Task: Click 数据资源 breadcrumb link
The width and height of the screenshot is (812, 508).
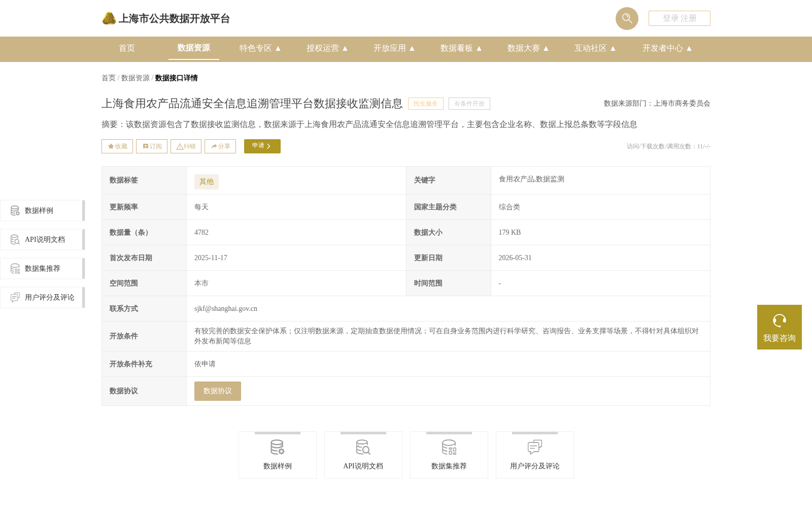Action: 136,78
